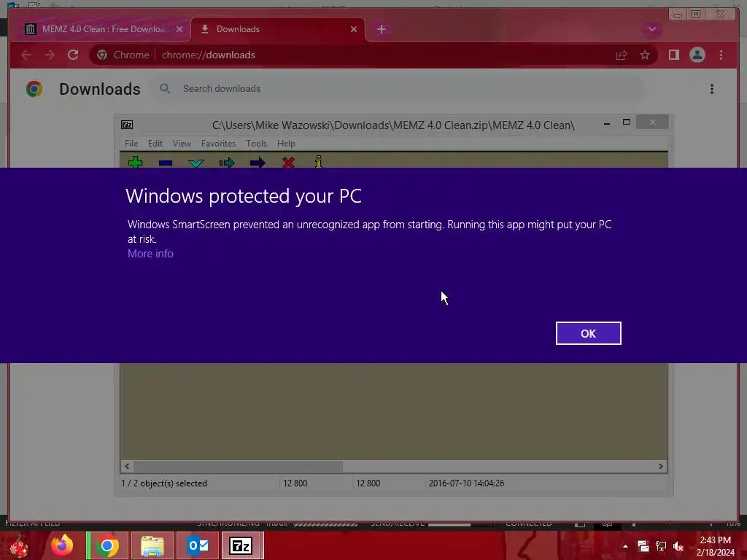Viewport: 747px width, 560px height.
Task: Click Chrome's back arrow
Action: 26,55
